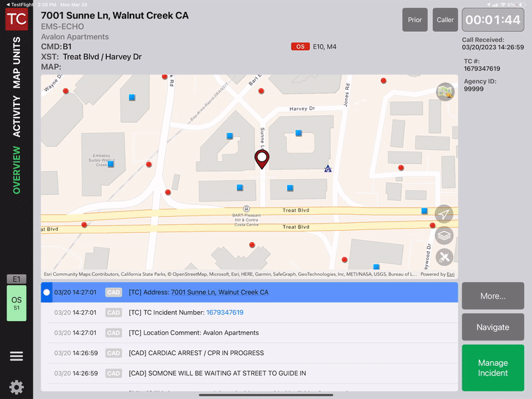The image size is (532, 399).
Task: Switch to the MAP UNITS tab
Action: click(x=17, y=63)
